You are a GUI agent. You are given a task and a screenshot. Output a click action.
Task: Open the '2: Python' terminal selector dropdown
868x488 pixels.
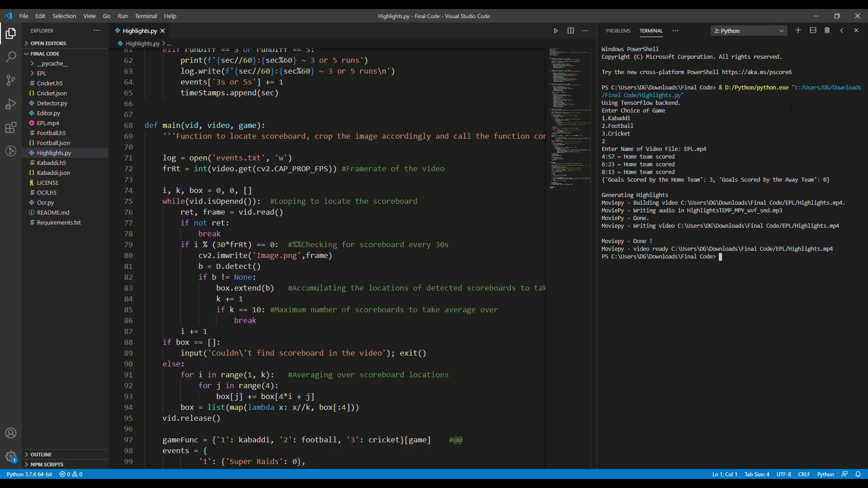tap(749, 31)
